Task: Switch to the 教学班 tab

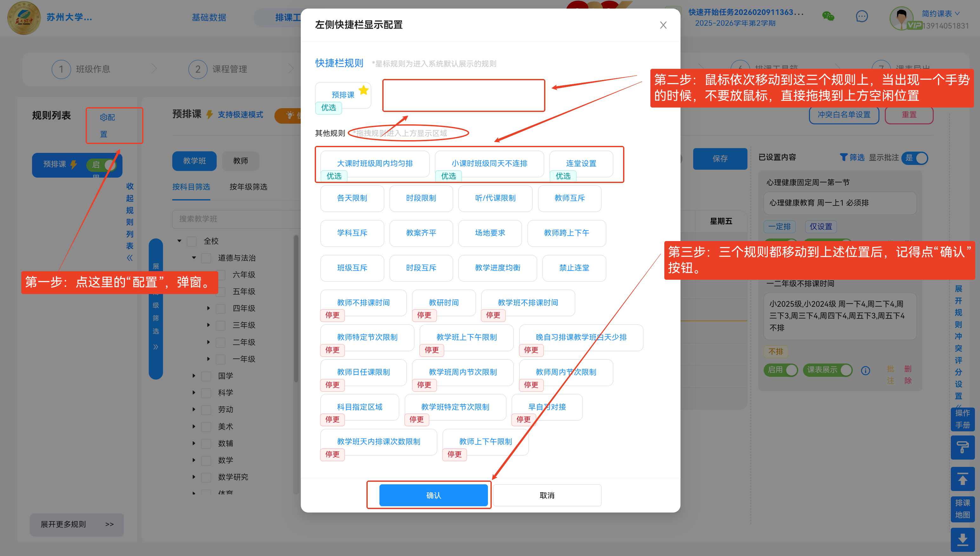Action: [x=194, y=161]
